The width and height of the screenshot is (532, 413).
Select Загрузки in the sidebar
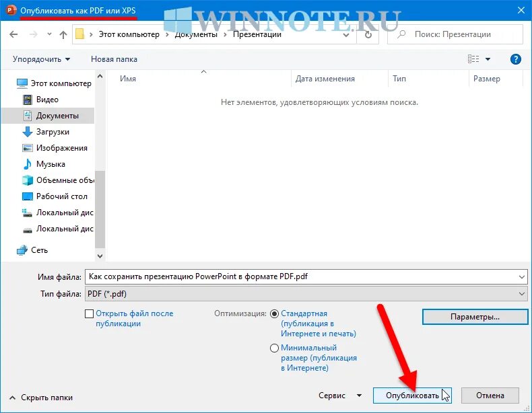(x=53, y=132)
